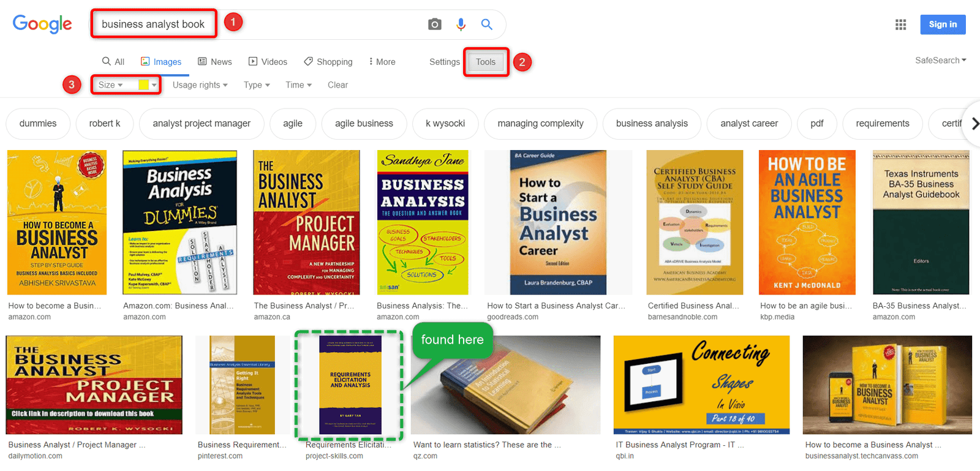Click 'How to become a Busin...' title

click(x=55, y=306)
